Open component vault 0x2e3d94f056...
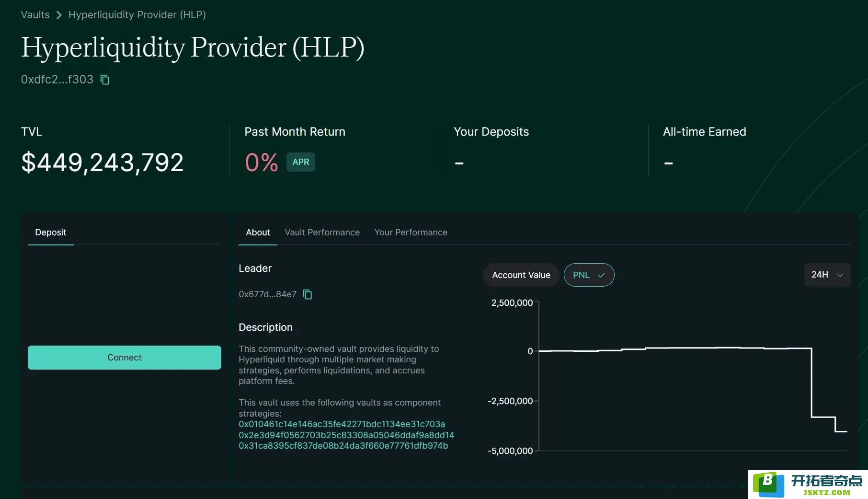 pyautogui.click(x=346, y=435)
